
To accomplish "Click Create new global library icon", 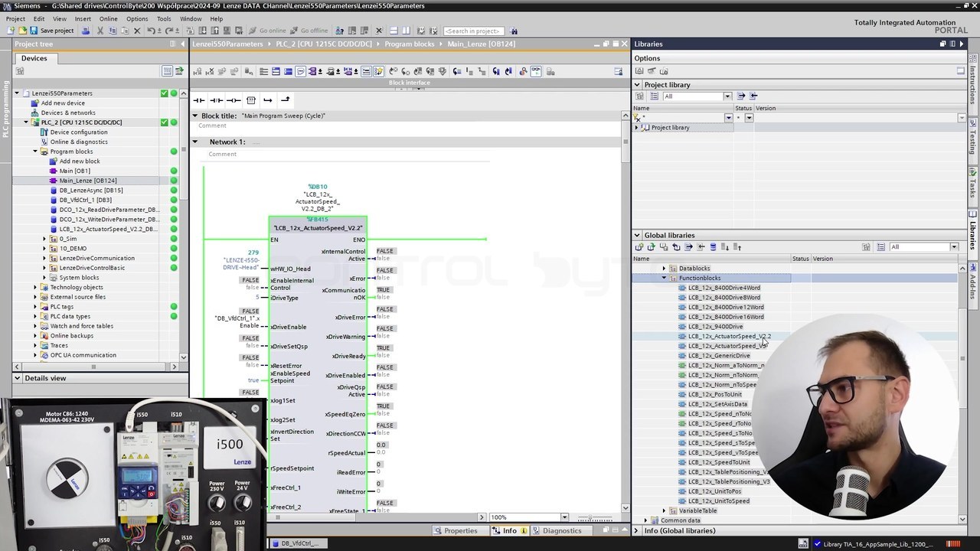I will coord(639,247).
